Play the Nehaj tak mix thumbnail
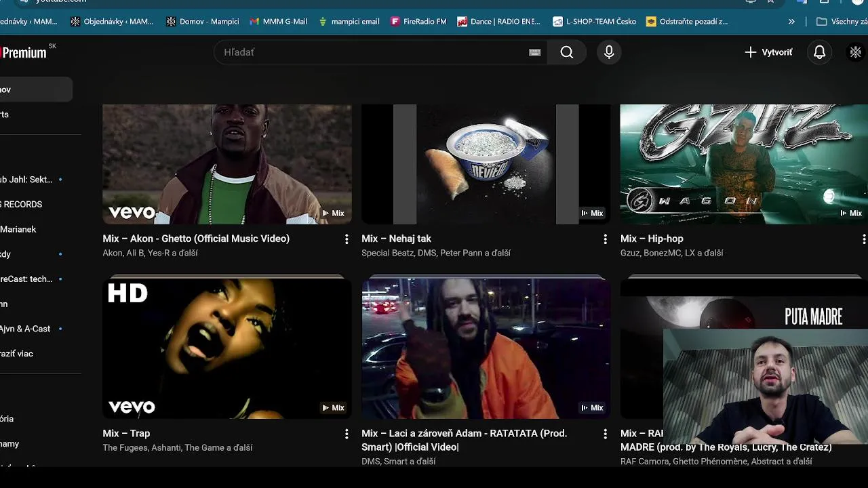The height and width of the screenshot is (488, 868). coord(486,164)
